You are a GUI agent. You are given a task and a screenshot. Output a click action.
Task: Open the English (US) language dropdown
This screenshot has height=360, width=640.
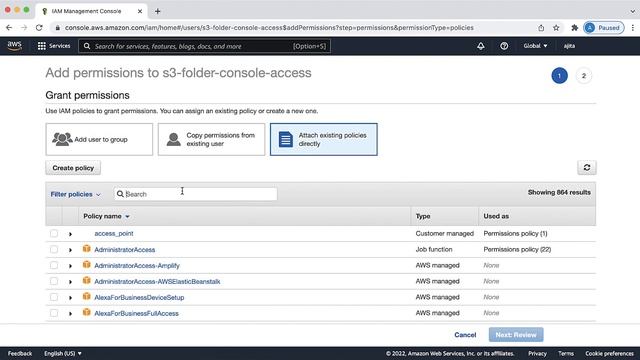pyautogui.click(x=63, y=353)
